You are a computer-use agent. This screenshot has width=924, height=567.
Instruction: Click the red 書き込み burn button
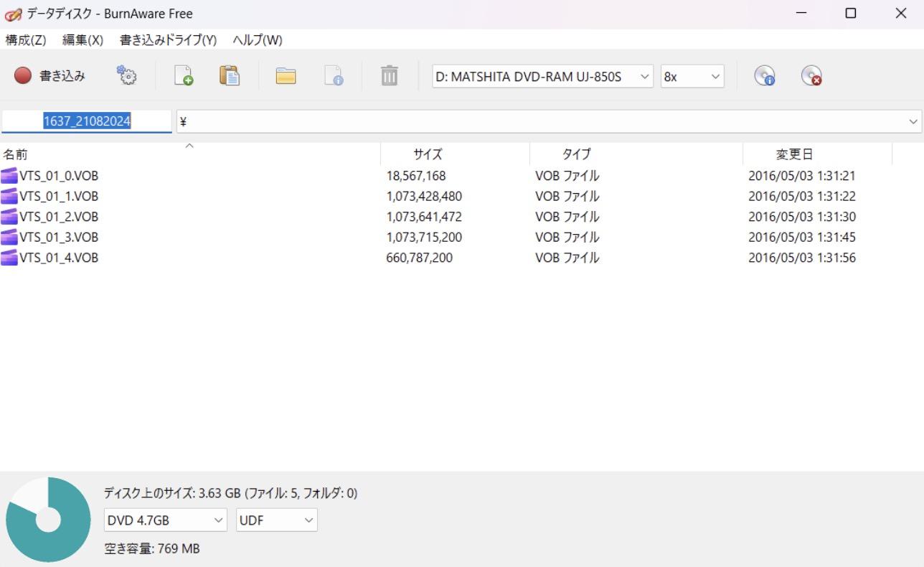click(49, 75)
